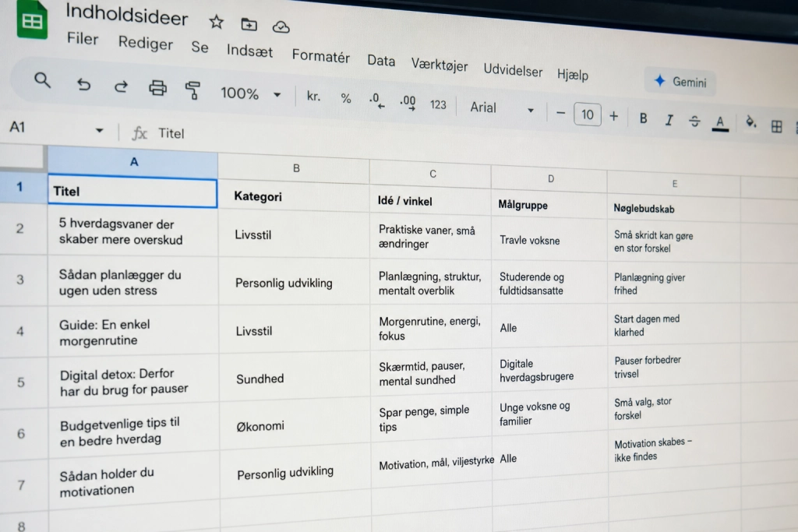The image size is (798, 532).
Task: Decrease font size with minus button
Action: [560, 113]
